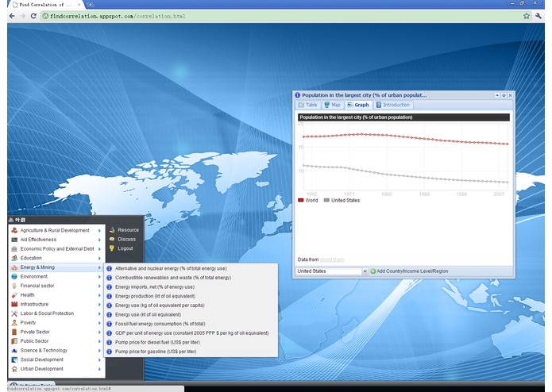Click the Agriculture & Rural Development icon

click(14, 230)
